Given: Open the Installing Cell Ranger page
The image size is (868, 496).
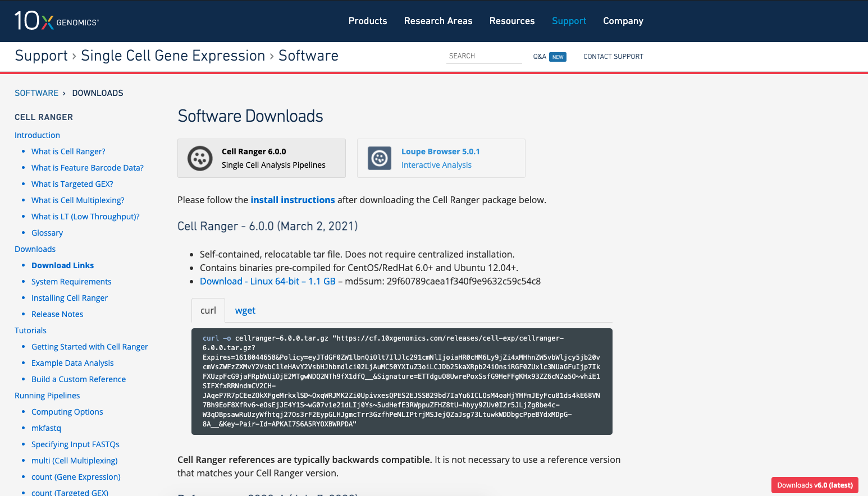Looking at the screenshot, I should 70,298.
